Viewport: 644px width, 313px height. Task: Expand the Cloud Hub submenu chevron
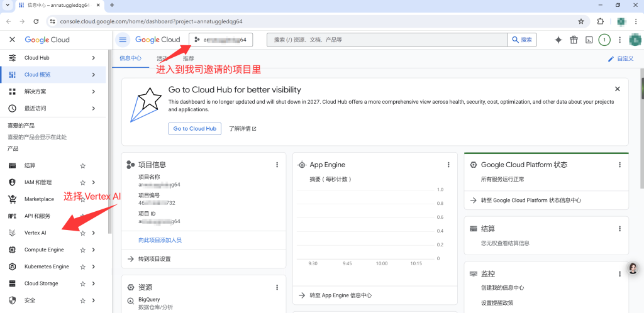94,58
